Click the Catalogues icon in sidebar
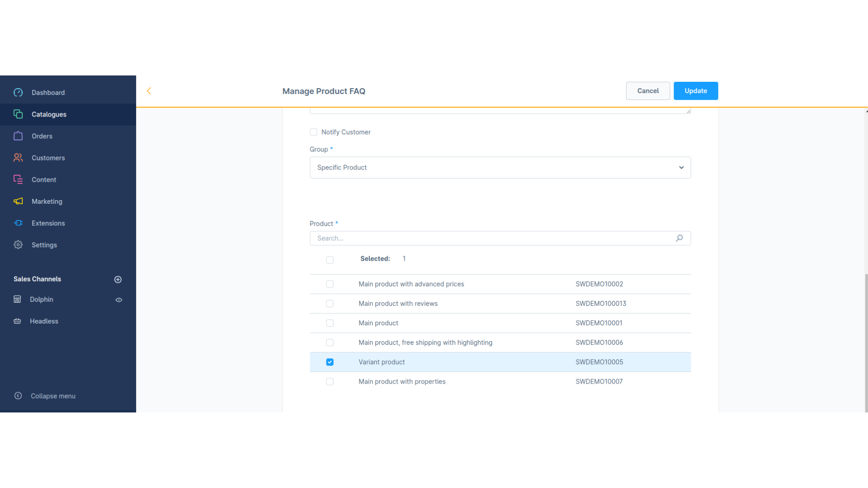 coord(17,114)
